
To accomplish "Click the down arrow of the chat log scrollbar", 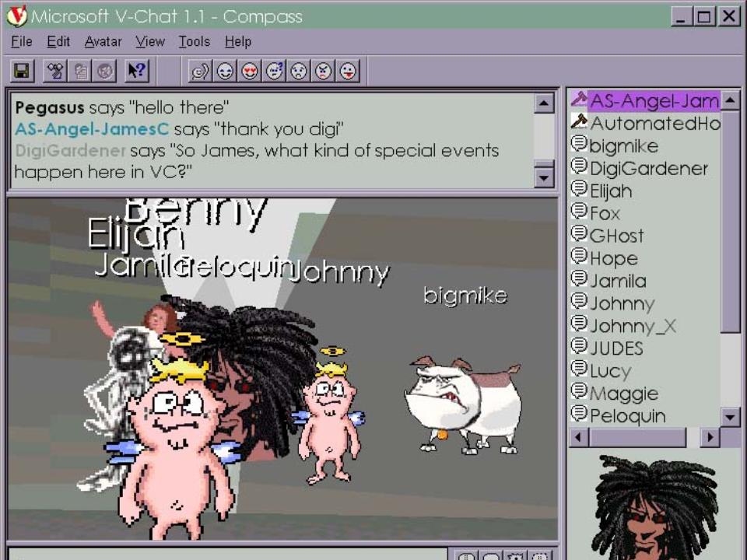I will tap(544, 178).
